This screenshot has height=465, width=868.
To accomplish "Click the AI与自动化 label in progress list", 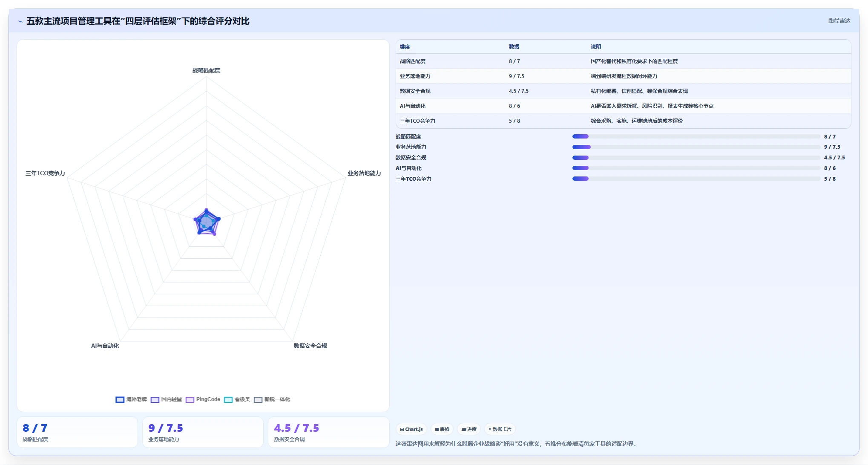I will (x=408, y=168).
